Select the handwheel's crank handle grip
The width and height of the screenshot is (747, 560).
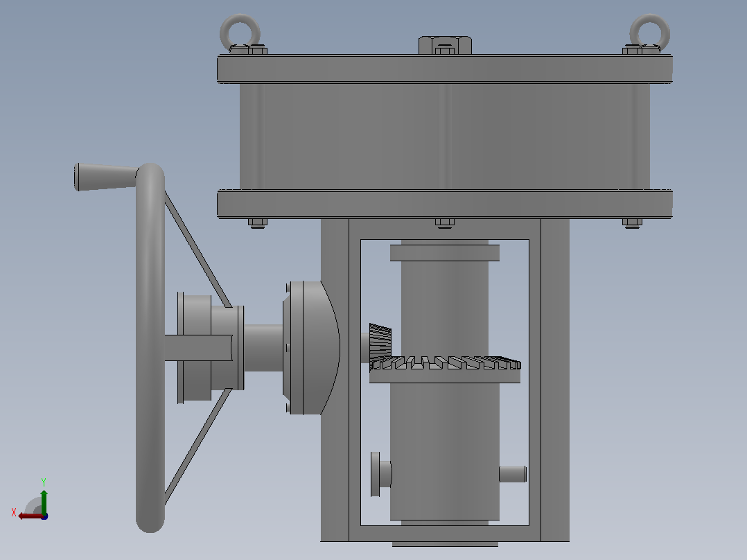pos(106,177)
